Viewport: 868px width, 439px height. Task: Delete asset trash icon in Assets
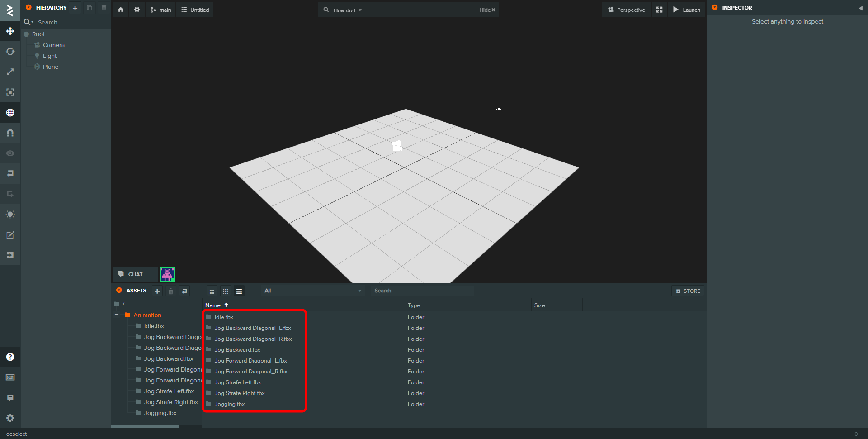171,291
